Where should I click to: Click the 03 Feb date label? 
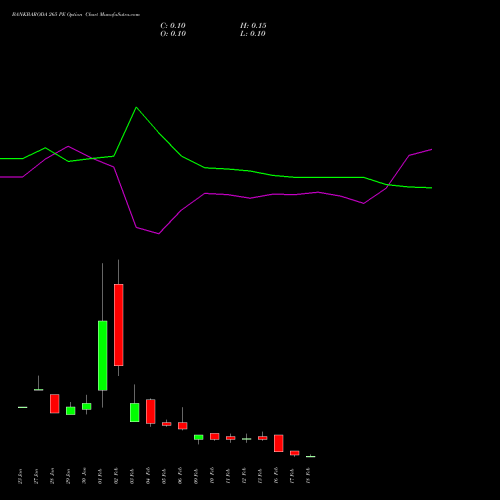coord(132,476)
